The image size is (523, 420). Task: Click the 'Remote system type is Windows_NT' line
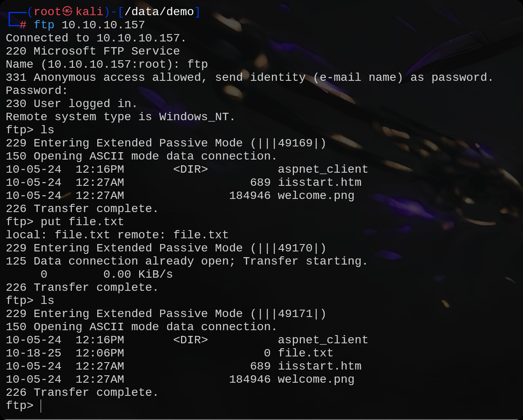120,117
